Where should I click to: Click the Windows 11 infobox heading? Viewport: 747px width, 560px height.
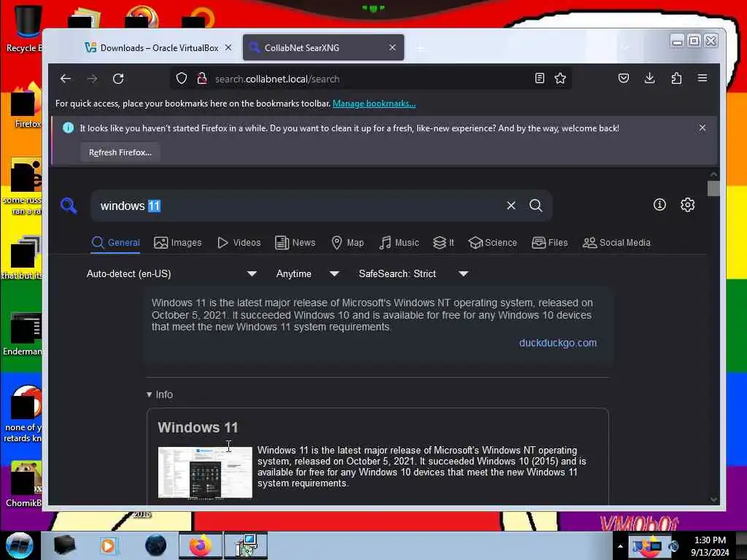pyautogui.click(x=198, y=427)
